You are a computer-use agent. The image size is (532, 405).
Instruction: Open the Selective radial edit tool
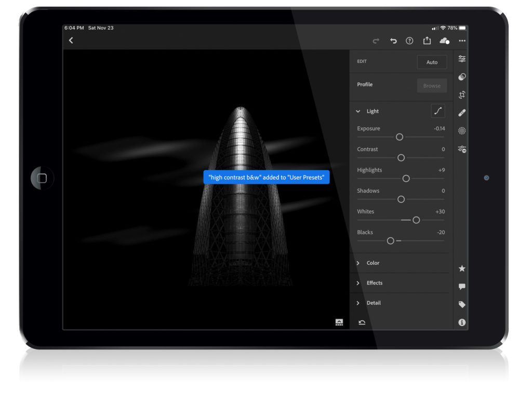click(x=462, y=131)
